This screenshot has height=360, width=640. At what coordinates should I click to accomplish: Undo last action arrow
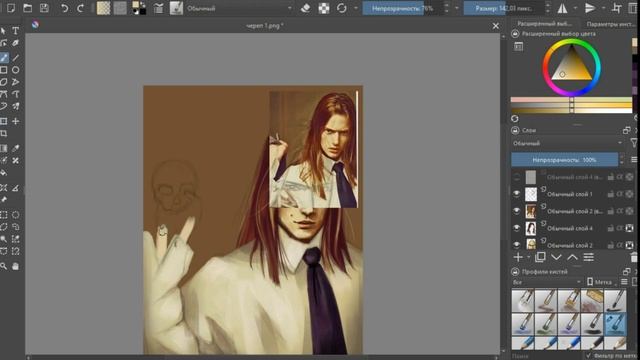click(x=64, y=8)
